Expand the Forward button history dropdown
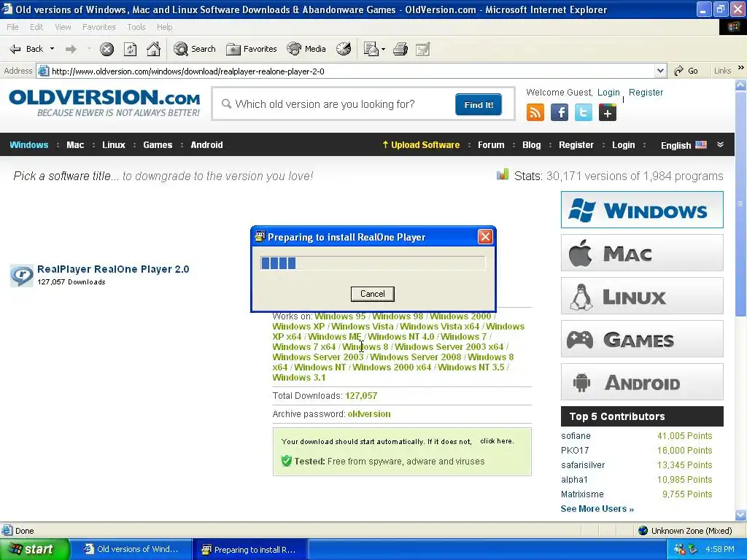 point(89,49)
